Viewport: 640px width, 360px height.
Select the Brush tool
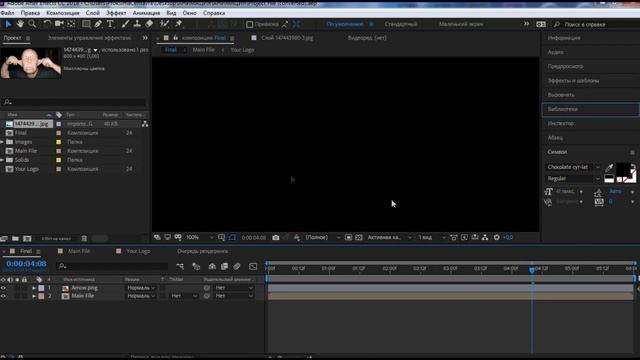click(x=125, y=24)
